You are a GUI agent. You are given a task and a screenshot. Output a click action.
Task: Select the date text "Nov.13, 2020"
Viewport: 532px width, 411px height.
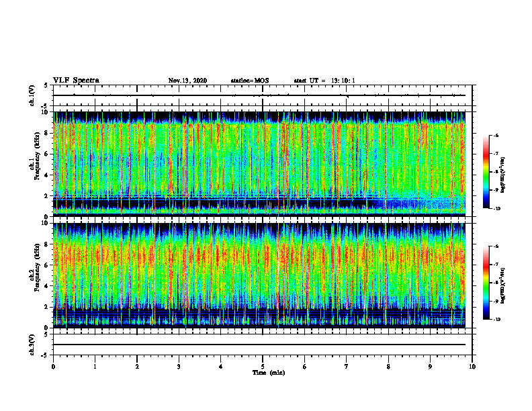point(187,81)
